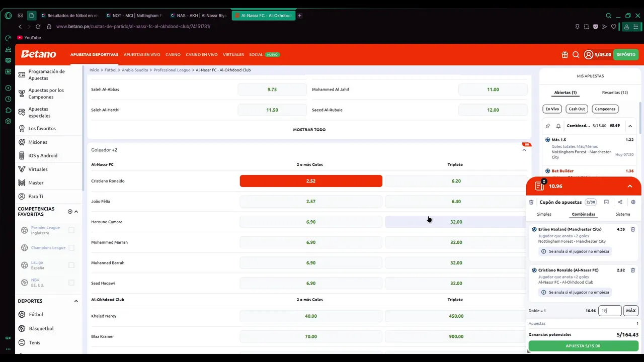Collapse the betslip panel chevron
644x362 pixels.
pyautogui.click(x=629, y=187)
